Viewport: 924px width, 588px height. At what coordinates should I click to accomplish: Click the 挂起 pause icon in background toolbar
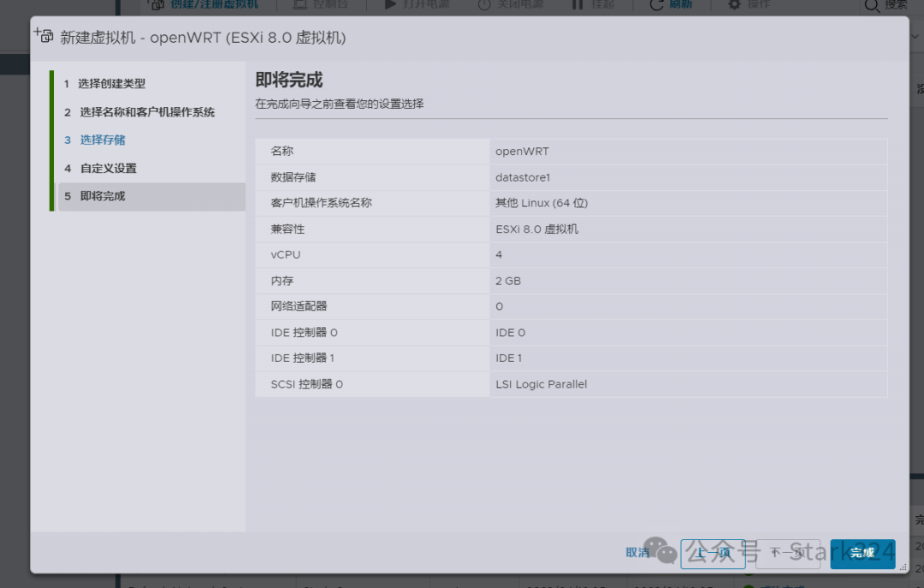click(x=577, y=5)
